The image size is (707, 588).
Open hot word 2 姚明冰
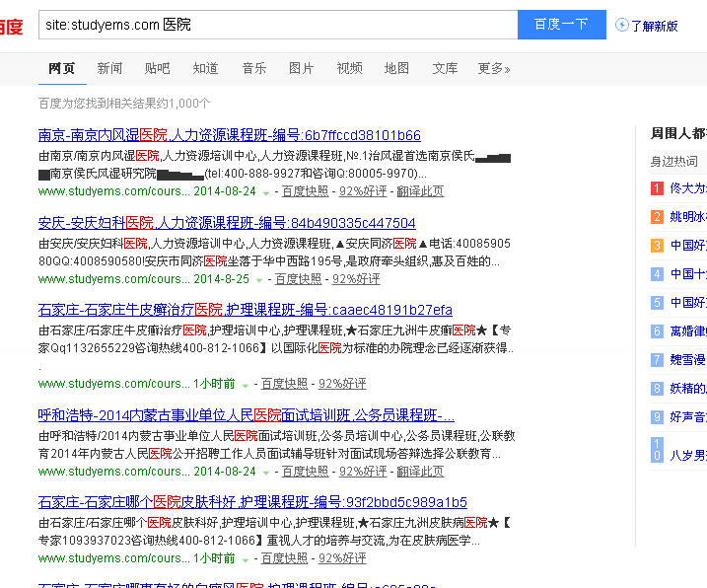point(688,217)
